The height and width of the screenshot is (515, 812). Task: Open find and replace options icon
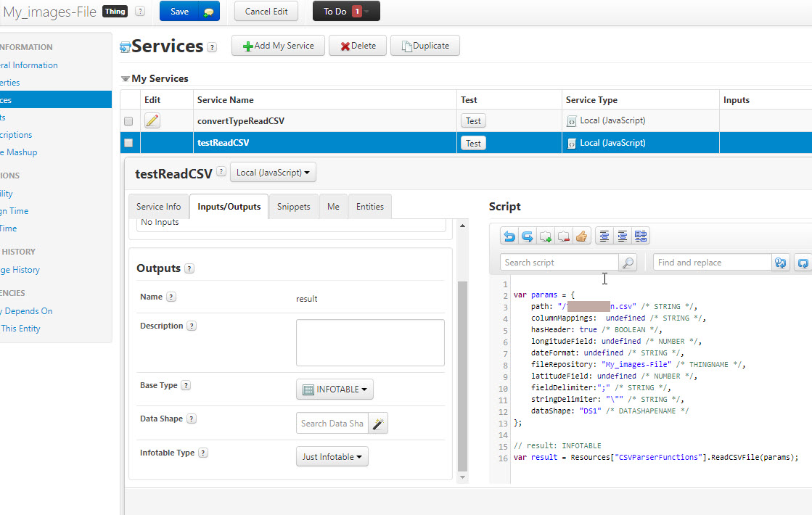click(780, 262)
